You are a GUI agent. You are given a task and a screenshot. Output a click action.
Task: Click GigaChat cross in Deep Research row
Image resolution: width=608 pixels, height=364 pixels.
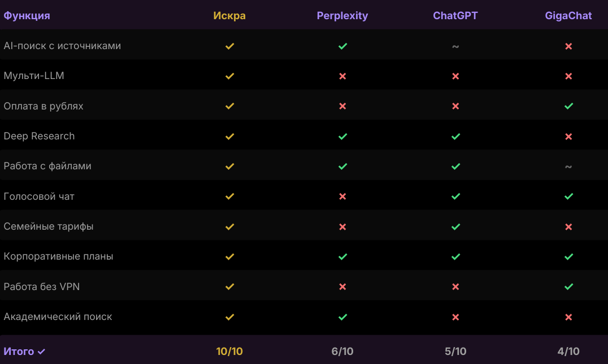(x=568, y=137)
